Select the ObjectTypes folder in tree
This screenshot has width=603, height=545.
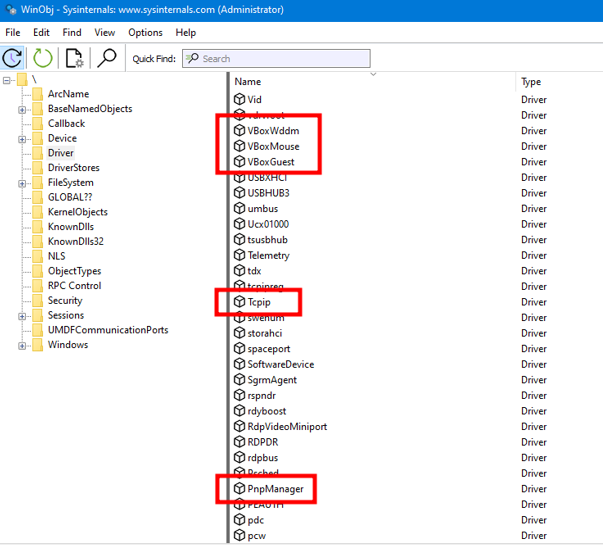pos(73,271)
